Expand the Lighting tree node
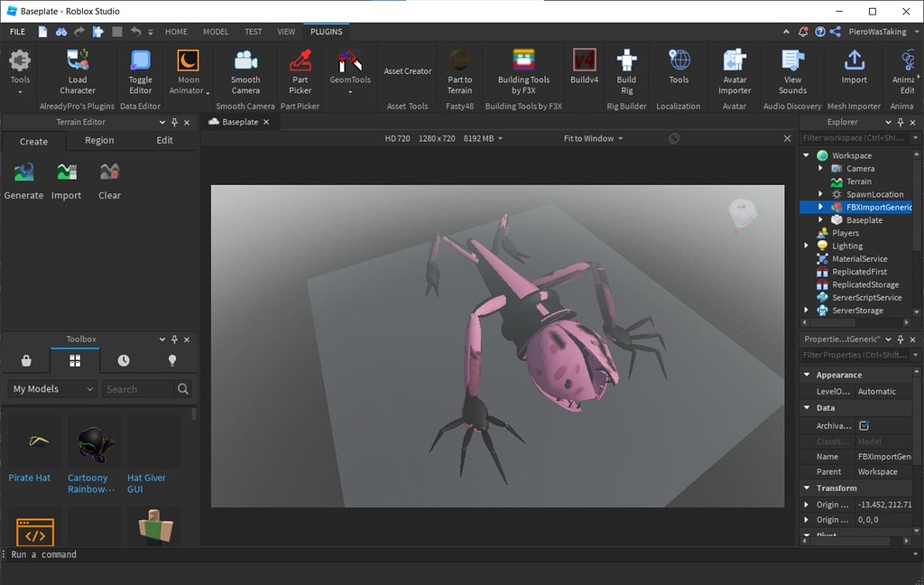This screenshot has width=924, height=585. [806, 246]
